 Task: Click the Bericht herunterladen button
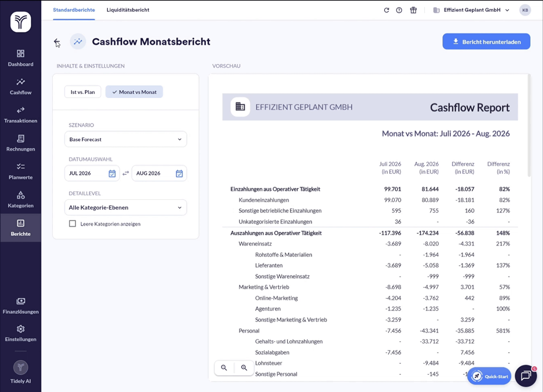click(x=486, y=42)
